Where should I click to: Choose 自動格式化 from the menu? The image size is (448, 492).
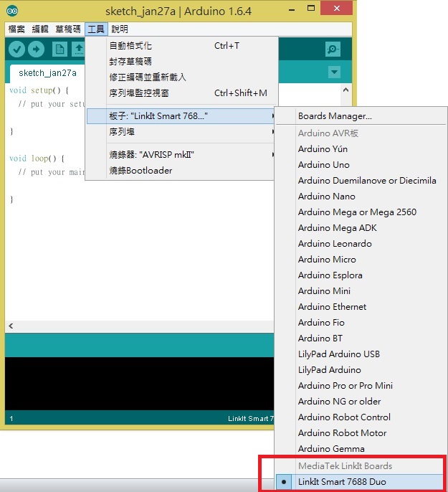tap(182, 46)
